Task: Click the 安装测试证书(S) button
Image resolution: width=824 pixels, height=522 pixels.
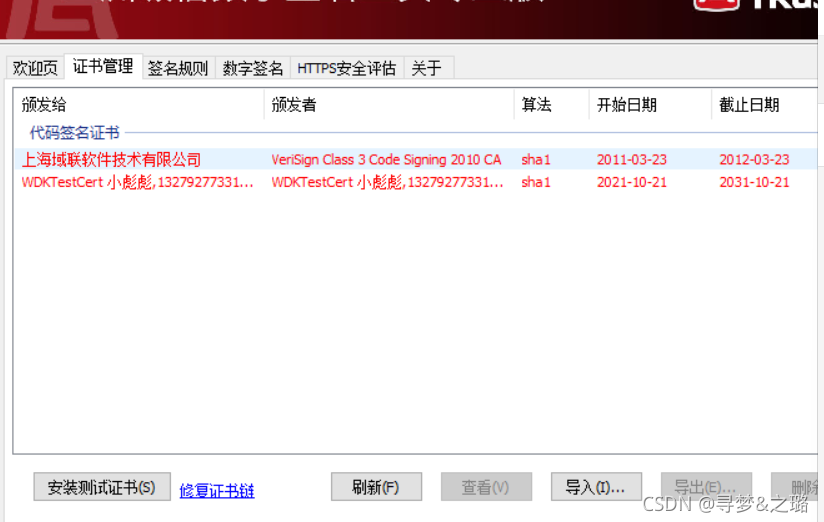Action: point(102,487)
